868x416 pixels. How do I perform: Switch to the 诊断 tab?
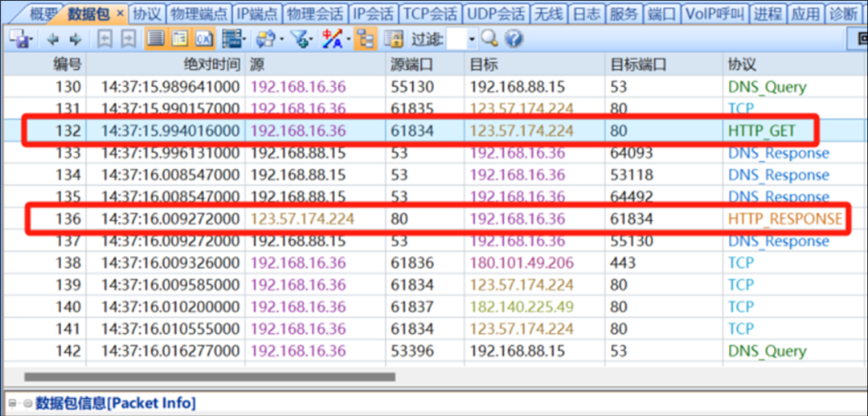844,14
